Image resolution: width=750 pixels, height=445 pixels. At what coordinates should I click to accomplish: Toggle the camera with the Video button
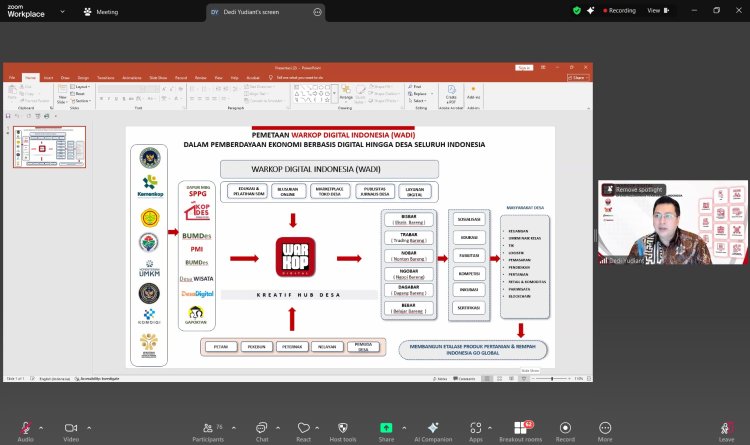click(70, 427)
